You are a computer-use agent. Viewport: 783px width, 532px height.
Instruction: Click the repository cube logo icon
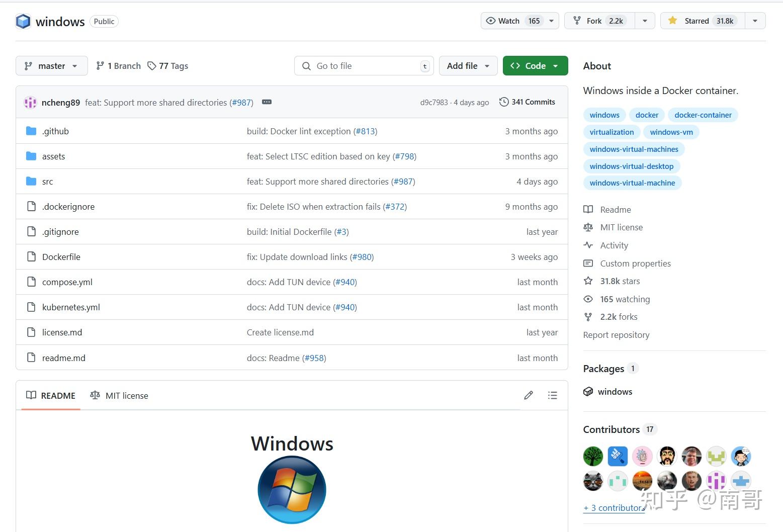click(x=23, y=22)
